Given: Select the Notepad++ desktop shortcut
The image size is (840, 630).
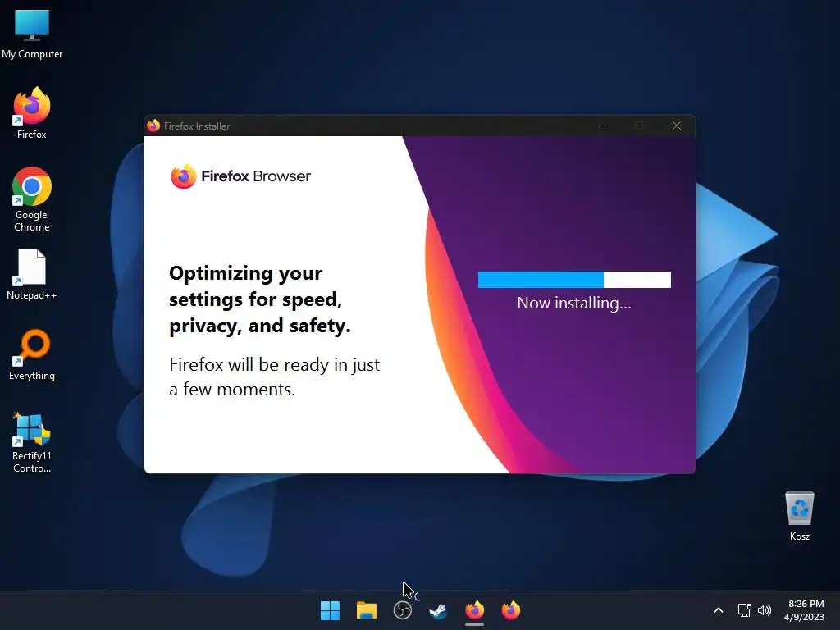Looking at the screenshot, I should [32, 274].
